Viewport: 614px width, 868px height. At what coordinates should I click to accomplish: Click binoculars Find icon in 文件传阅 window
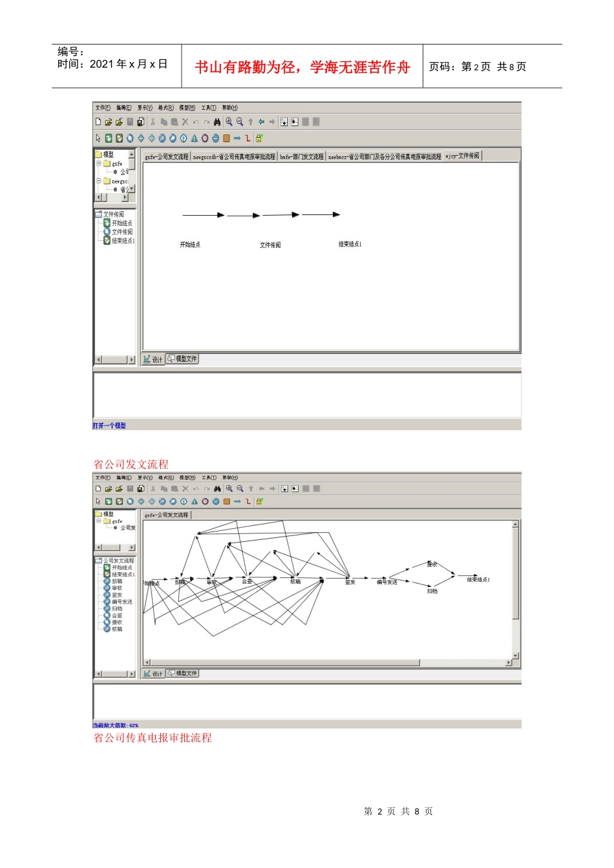pos(217,121)
